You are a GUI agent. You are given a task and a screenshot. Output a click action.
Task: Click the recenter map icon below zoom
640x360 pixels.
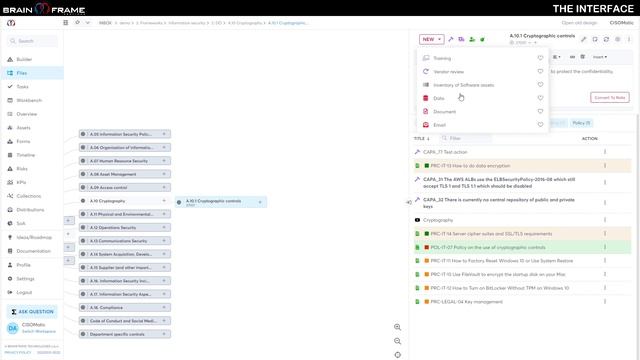tap(398, 355)
